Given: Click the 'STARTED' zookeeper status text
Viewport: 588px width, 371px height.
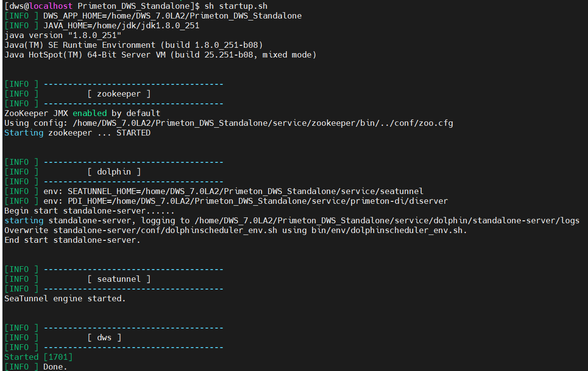Looking at the screenshot, I should pyautogui.click(x=133, y=133).
